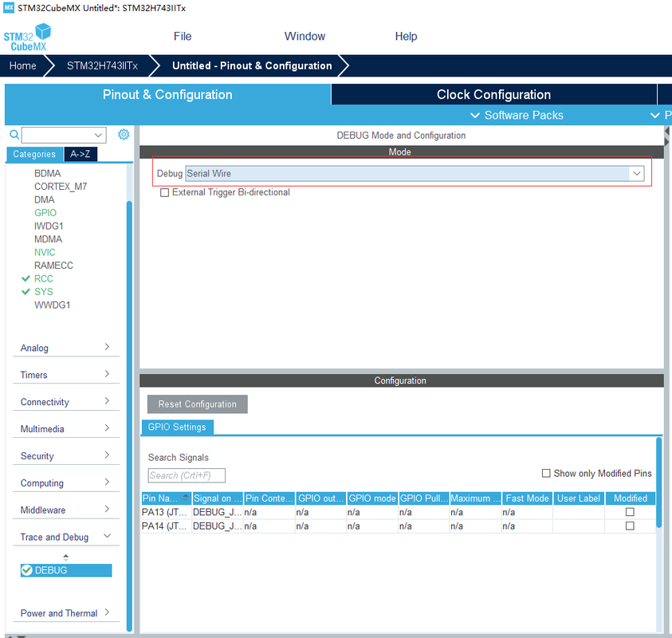
Task: Click the GPIO mode column header
Action: point(372,498)
